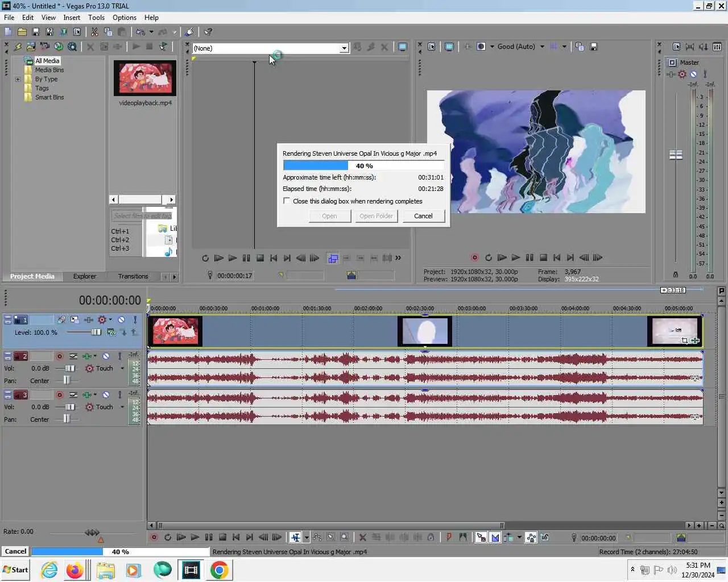The image size is (728, 582).
Task: Get media from the web icon
Action: pos(59,47)
